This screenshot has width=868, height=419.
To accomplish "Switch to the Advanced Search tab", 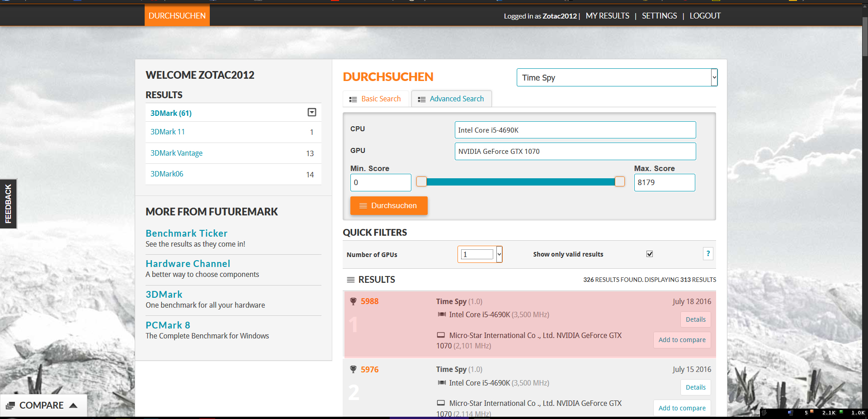I will tap(451, 99).
